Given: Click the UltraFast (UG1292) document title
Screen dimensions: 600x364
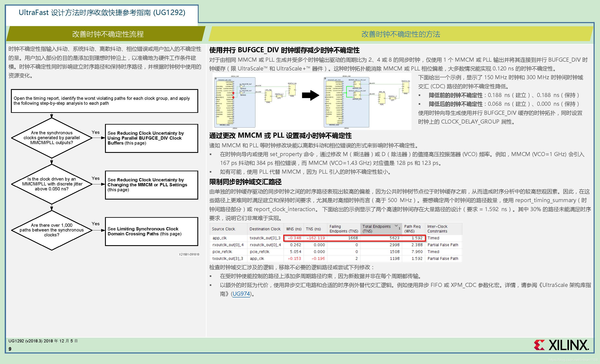Looking at the screenshot, I should [102, 12].
